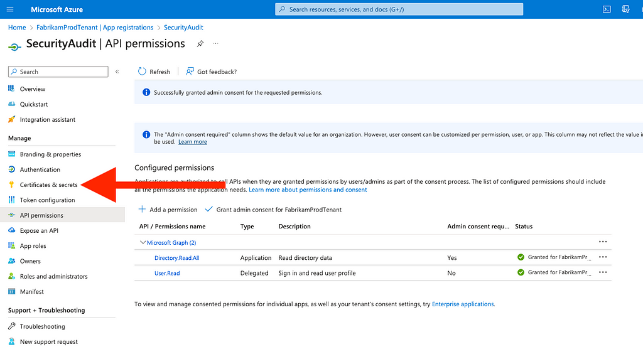Click the API / Permissions name column header
This screenshot has height=364, width=643.
172,227
